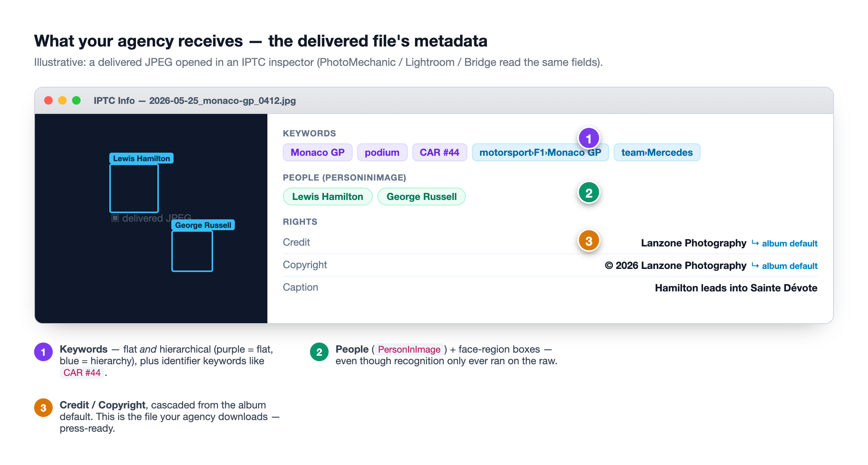The width and height of the screenshot is (868, 465).
Task: Select the face-region box under George Russell label
Action: (x=192, y=251)
